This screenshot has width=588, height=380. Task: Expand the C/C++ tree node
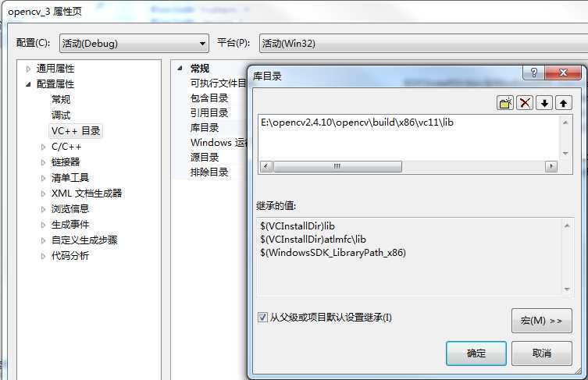[43, 147]
